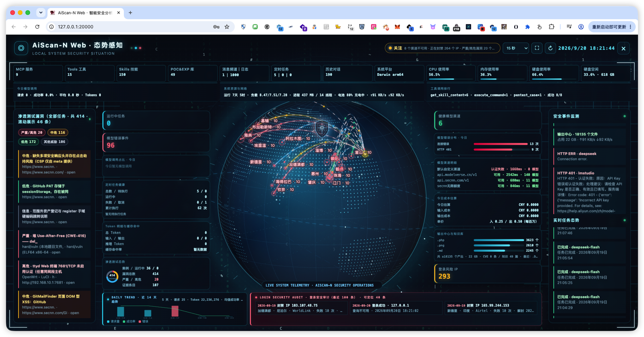This screenshot has width=644, height=337.
Task: Click the 登录风险 IP 293 card
Action: 488,273
